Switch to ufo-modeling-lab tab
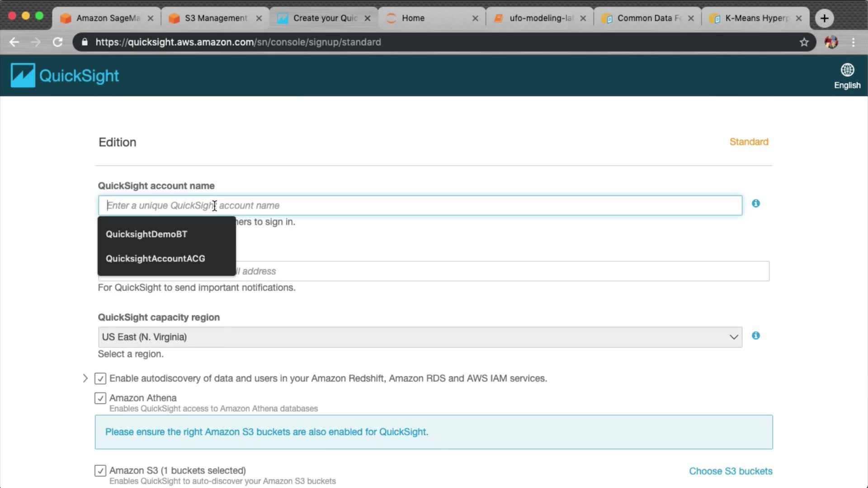The height and width of the screenshot is (488, 868). click(541, 18)
